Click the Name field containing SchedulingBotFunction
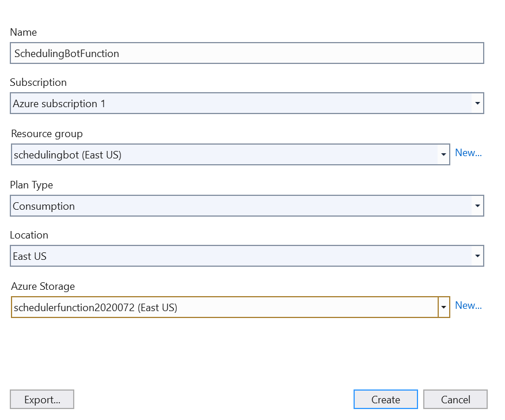The image size is (505, 420). pos(246,53)
